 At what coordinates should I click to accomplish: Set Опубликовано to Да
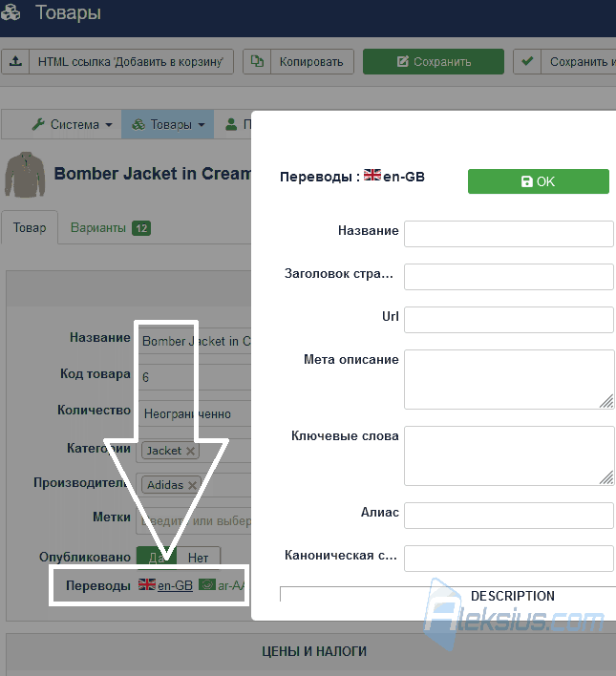tap(157, 558)
